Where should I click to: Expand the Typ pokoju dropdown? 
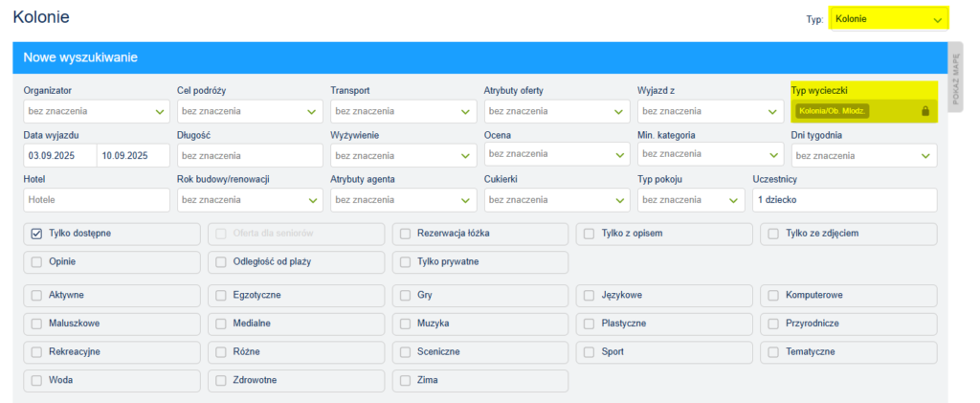click(690, 199)
